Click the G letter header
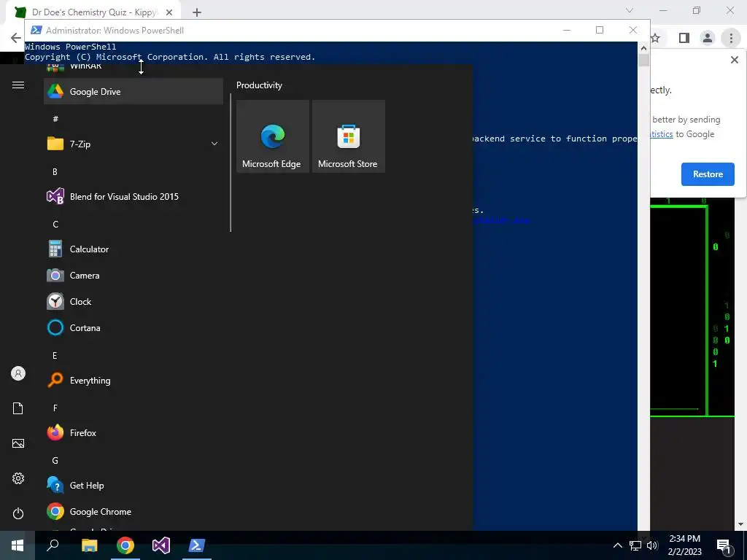747x560 pixels. tap(55, 461)
